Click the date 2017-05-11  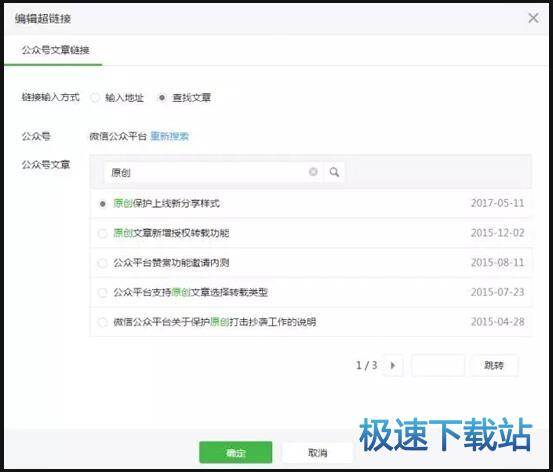498,203
